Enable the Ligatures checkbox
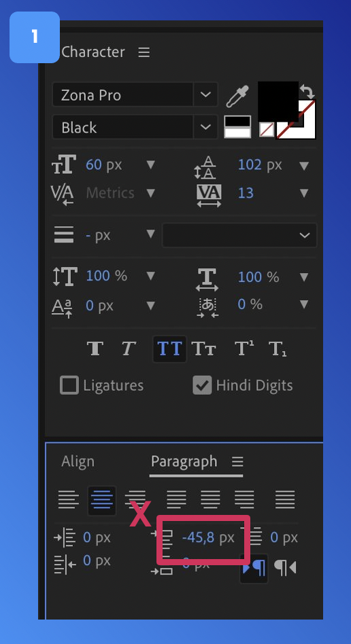Viewport: 351px width, 644px height. pyautogui.click(x=69, y=385)
